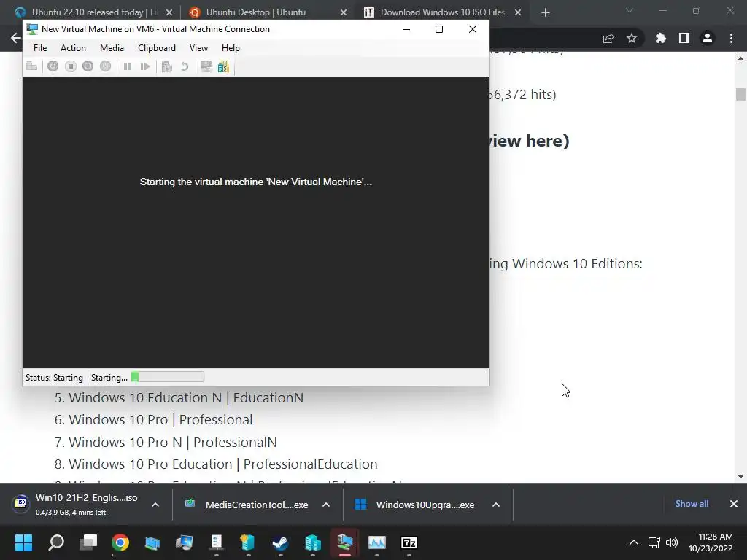Viewport: 747px width, 560px height.
Task: Click 'Windows 10 Education N | EducationN' text
Action: (x=186, y=397)
